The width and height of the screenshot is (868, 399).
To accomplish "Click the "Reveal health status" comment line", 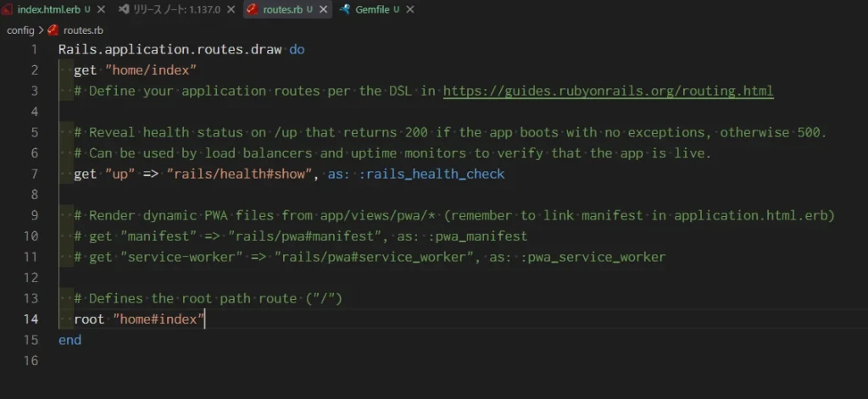I will (450, 133).
